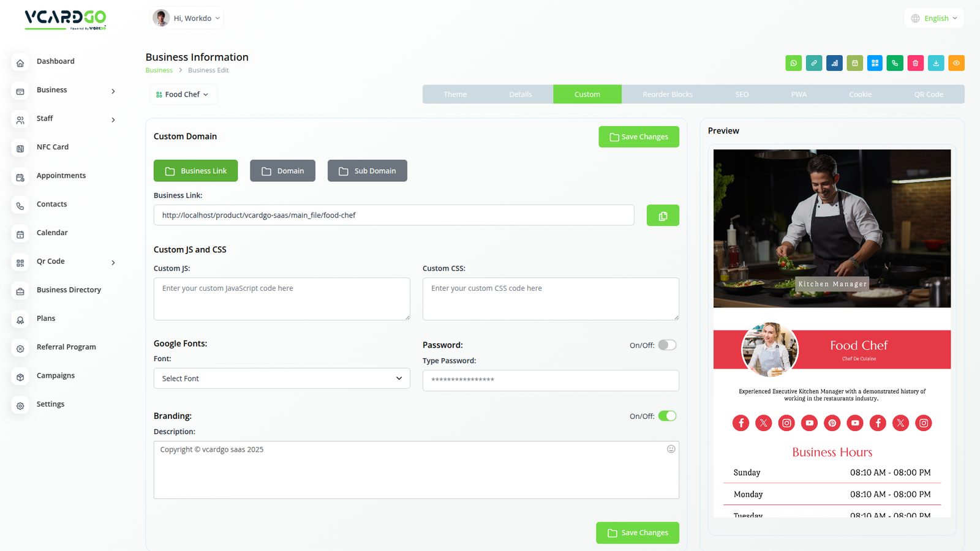The width and height of the screenshot is (980, 551).
Task: Open the blue QR code icon
Action: tap(875, 63)
